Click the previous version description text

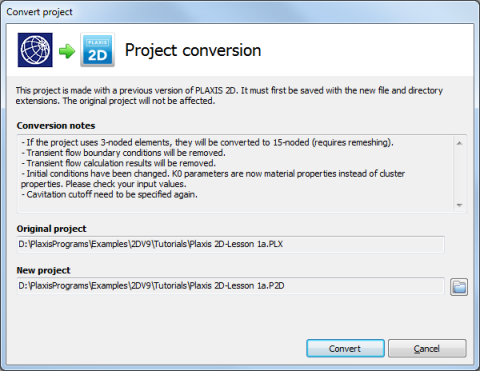229,96
